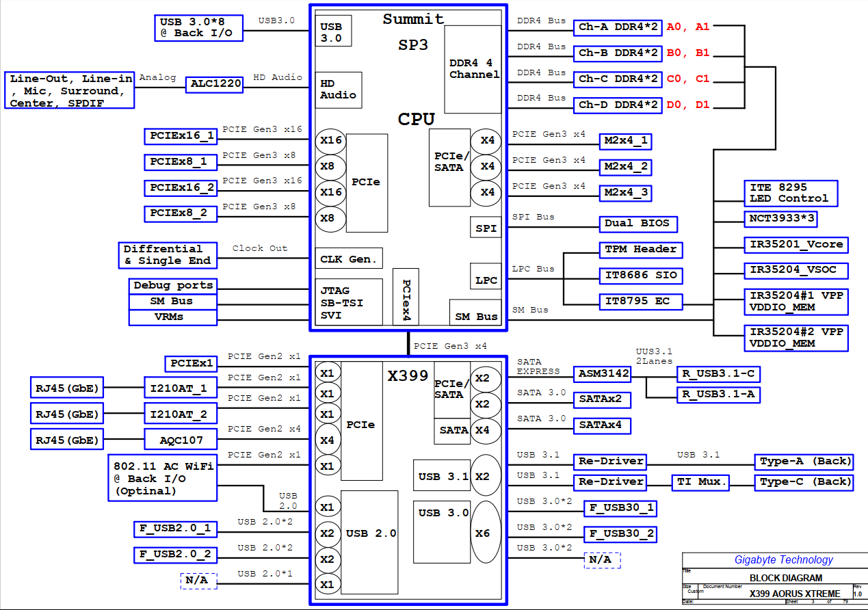Screen dimensions: 868x610
Task: Click the 'Ch-C DDR4*2' block
Action: pos(618,79)
